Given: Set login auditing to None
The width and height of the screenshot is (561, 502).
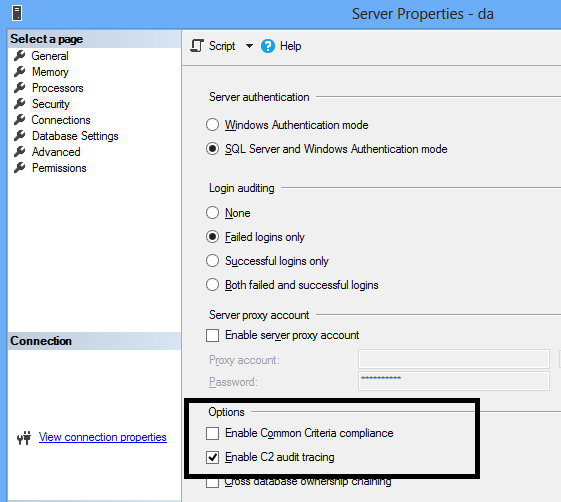Looking at the screenshot, I should click(x=213, y=213).
